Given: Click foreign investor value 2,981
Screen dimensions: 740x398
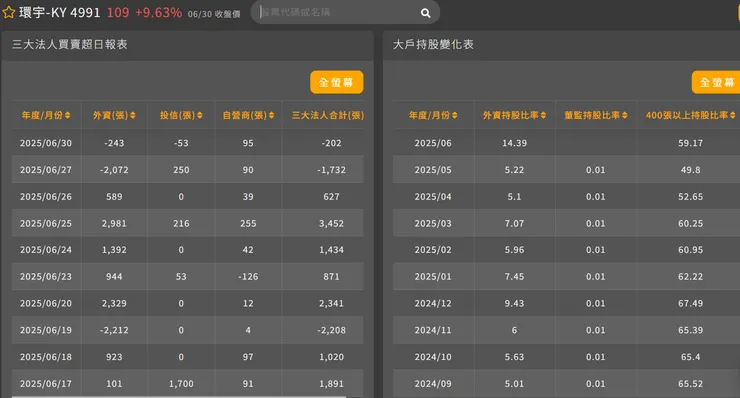Looking at the screenshot, I should (x=114, y=223).
